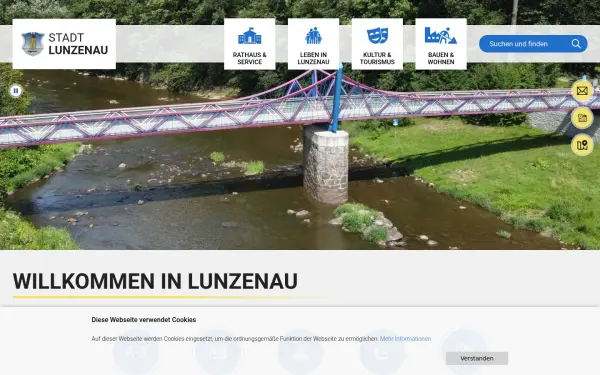Open the Rathaus & Service menu
The image size is (600, 375).
coord(249,44)
